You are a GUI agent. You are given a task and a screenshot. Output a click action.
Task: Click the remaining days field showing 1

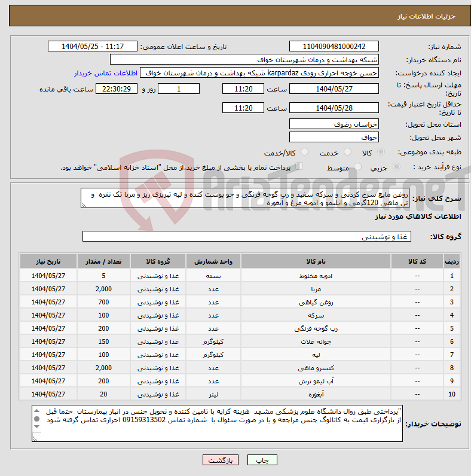[179, 89]
